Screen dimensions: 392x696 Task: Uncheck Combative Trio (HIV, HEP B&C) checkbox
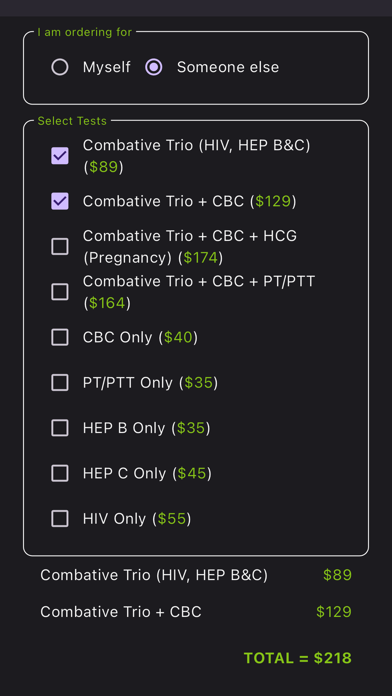(x=60, y=156)
